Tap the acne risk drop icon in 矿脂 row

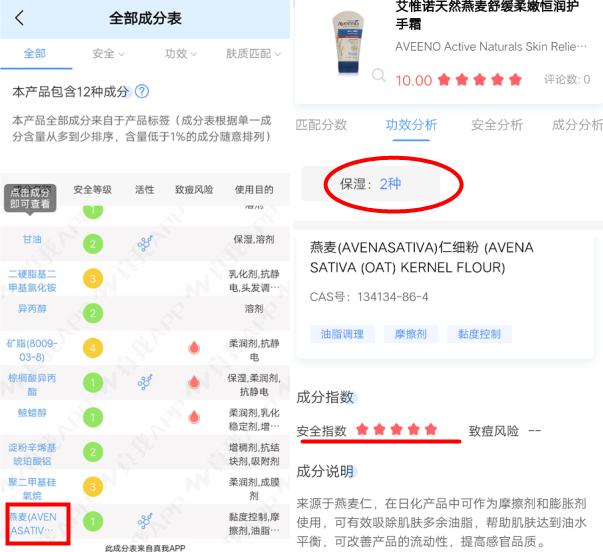coord(194,347)
